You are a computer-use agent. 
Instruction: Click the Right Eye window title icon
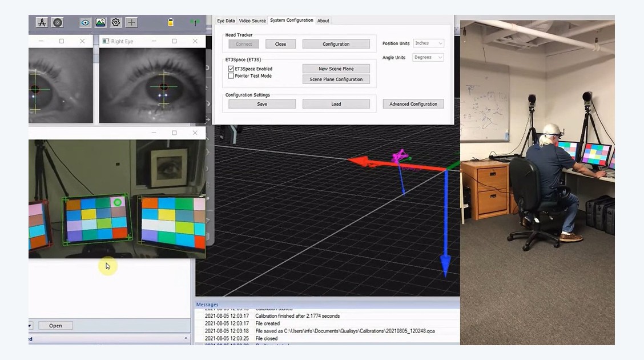[x=106, y=41]
